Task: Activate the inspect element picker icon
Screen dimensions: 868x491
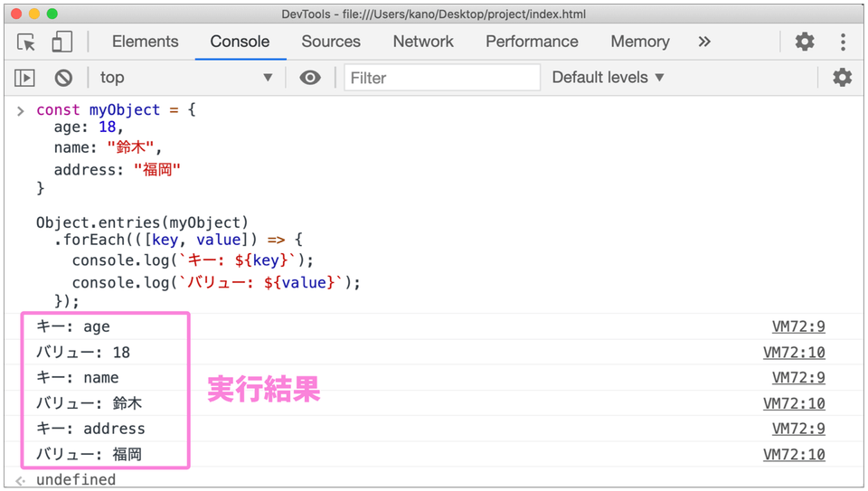Action: [26, 42]
